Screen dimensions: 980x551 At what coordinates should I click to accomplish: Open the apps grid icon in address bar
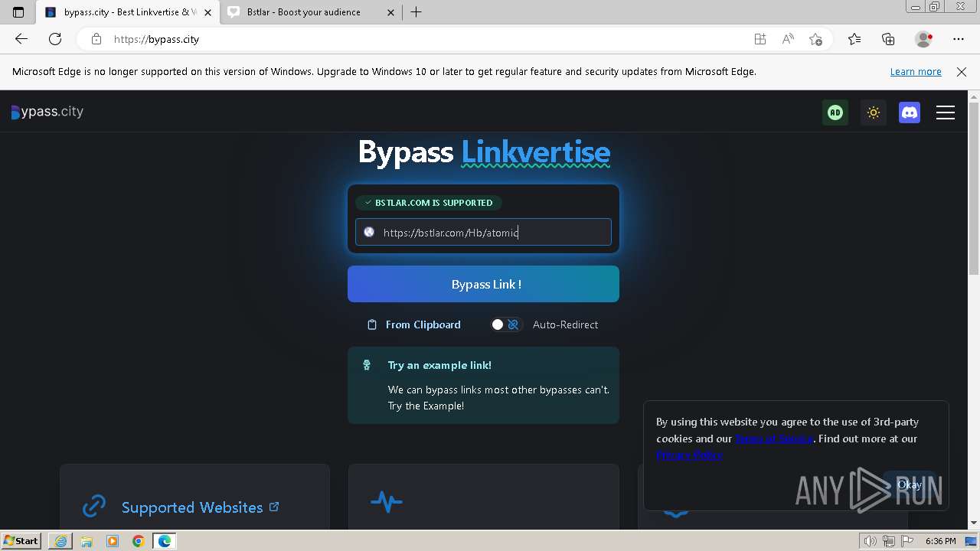click(760, 39)
